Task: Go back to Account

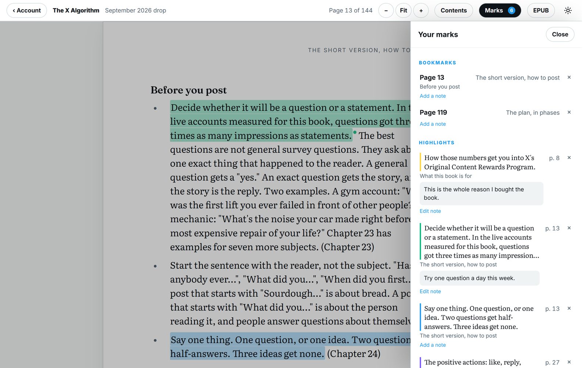Action: [27, 10]
